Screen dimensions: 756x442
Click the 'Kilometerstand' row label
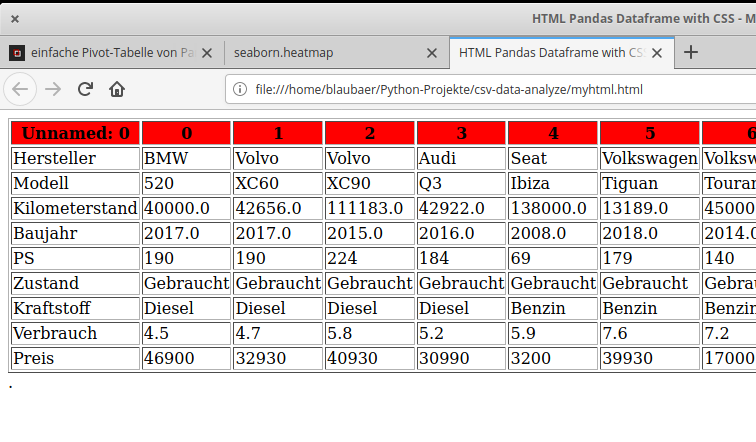pyautogui.click(x=75, y=208)
